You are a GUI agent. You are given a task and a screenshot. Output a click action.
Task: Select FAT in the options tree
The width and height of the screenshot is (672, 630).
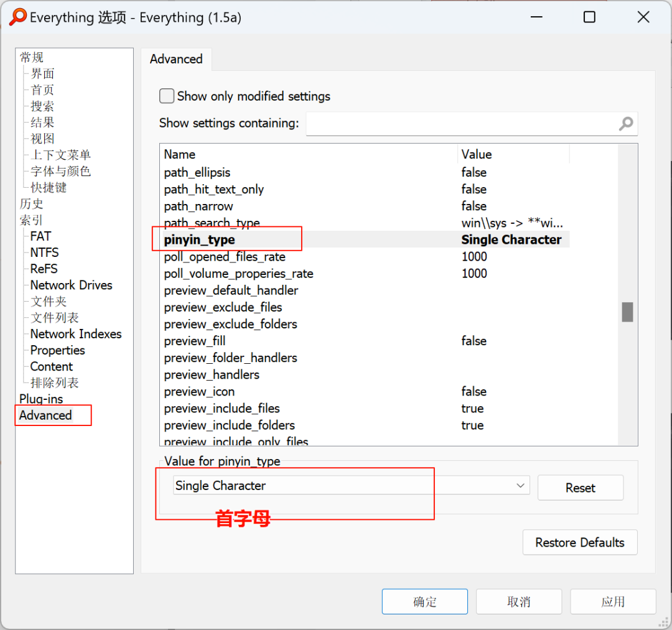40,236
